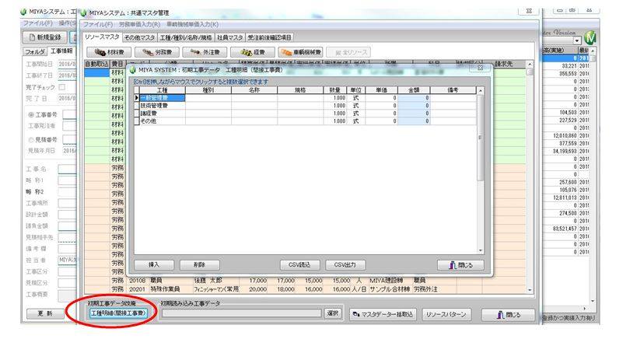Select the 技術管理費 row cell
The image size is (644, 339).
163,106
